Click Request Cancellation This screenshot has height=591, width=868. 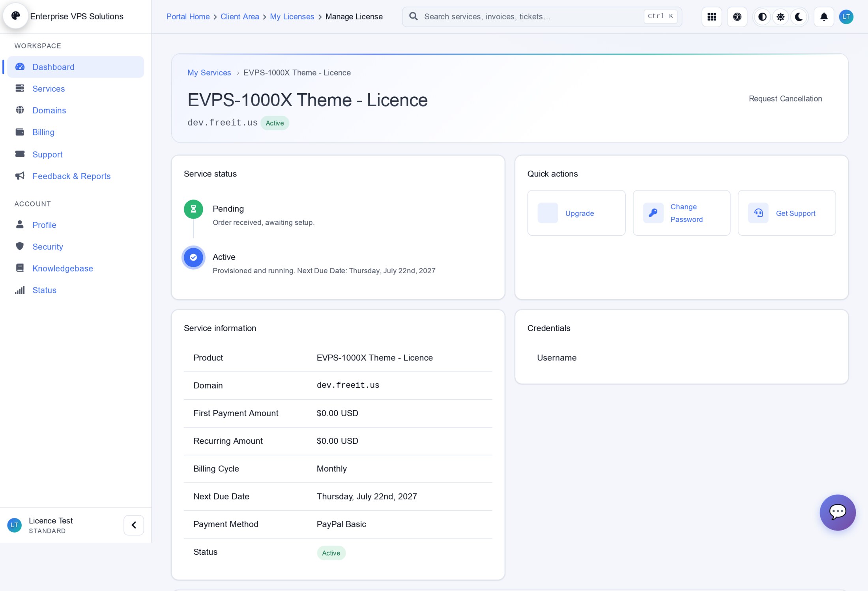pyautogui.click(x=785, y=99)
